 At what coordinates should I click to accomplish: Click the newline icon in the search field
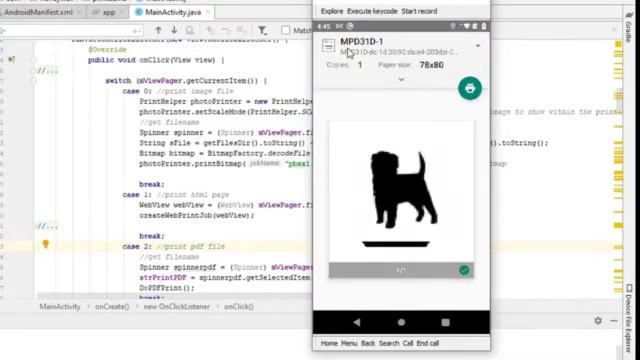[x=136, y=31]
